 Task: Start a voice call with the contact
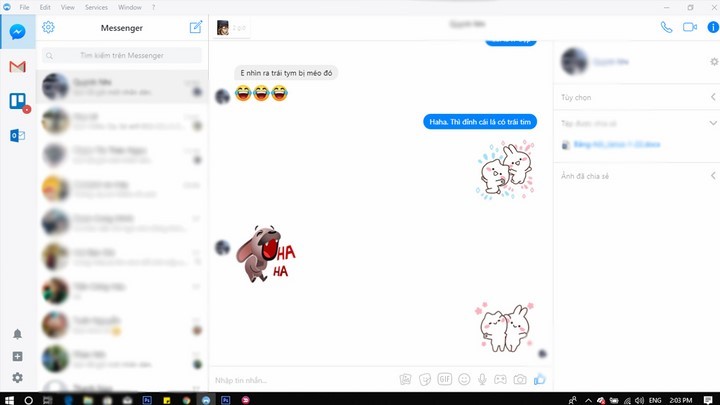click(x=667, y=27)
